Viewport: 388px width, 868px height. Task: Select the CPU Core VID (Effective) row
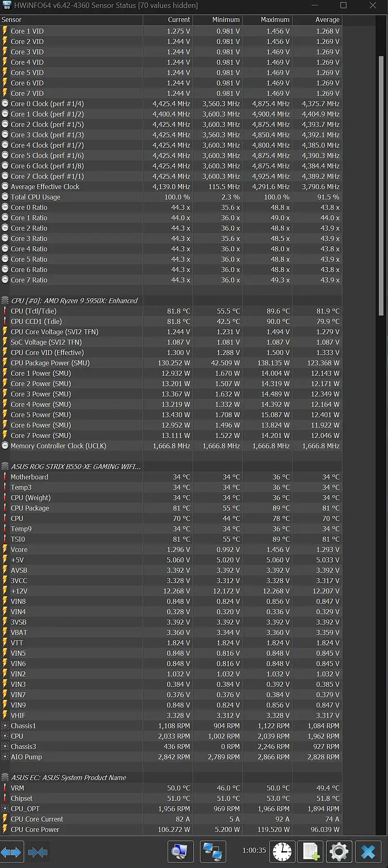pos(171,353)
